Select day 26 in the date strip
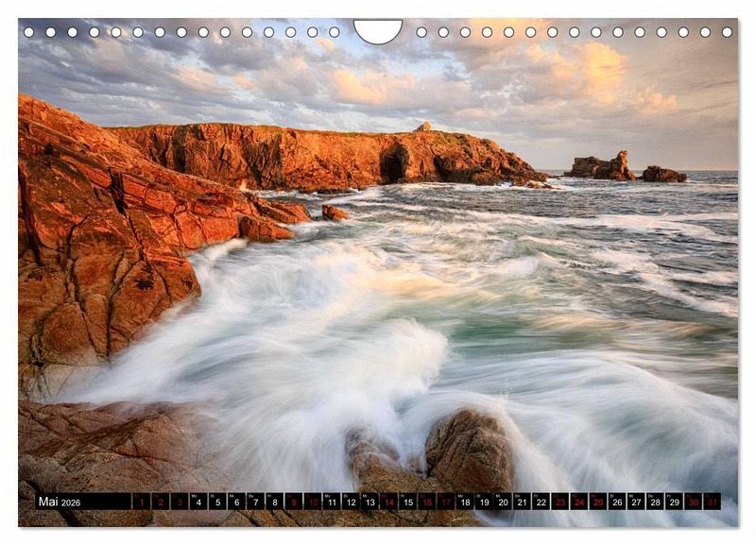The image size is (756, 545). point(616,502)
